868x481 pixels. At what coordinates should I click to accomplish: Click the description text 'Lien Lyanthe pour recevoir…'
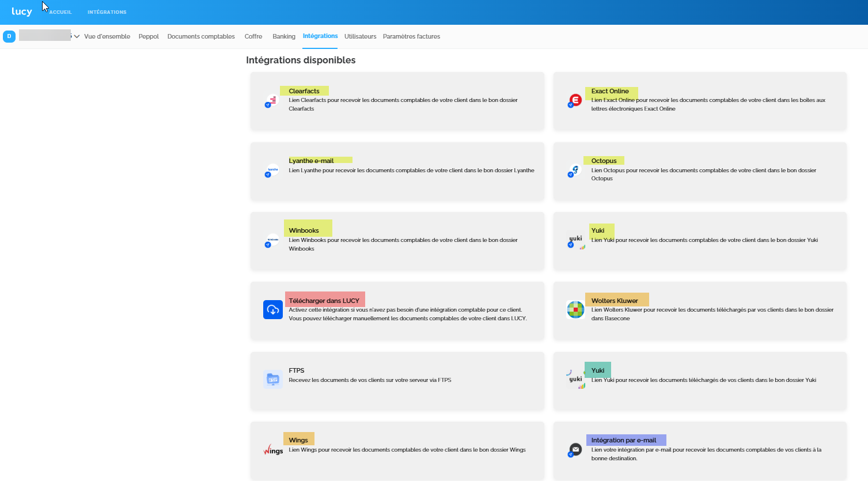[x=411, y=171]
